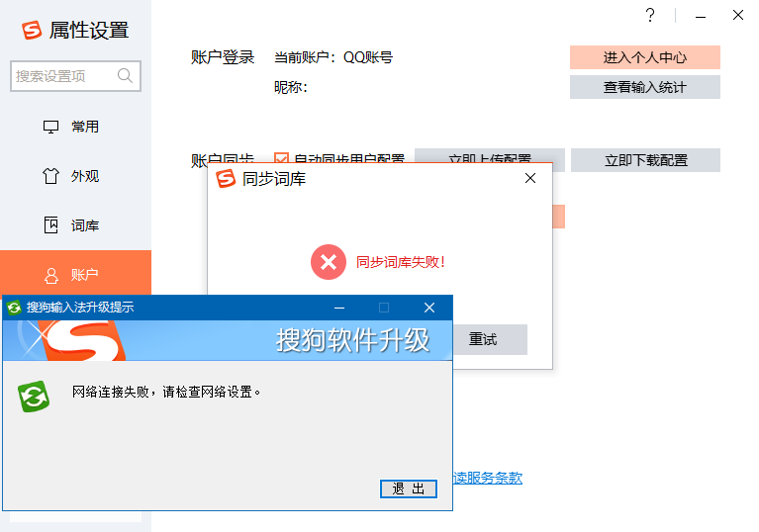Minimize the 属性设置 window
The image size is (759, 532).
[701, 17]
